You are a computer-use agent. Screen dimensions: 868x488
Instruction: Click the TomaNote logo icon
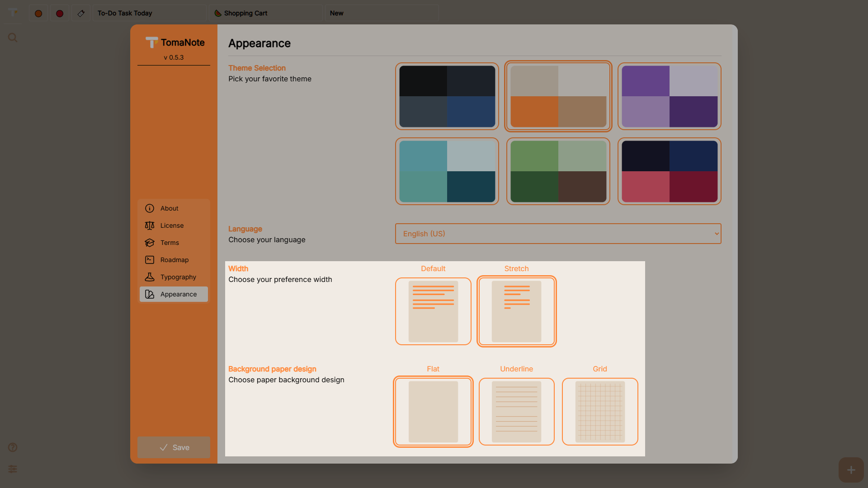tap(151, 42)
